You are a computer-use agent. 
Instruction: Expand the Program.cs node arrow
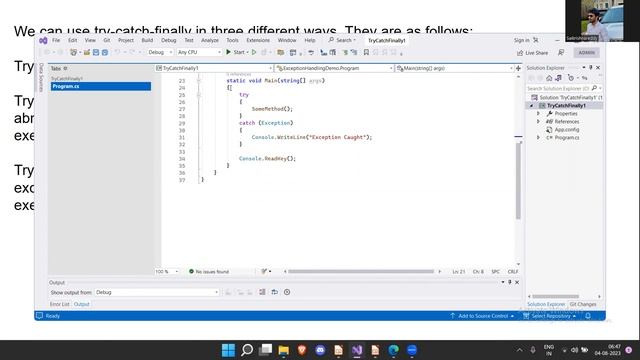[538, 138]
